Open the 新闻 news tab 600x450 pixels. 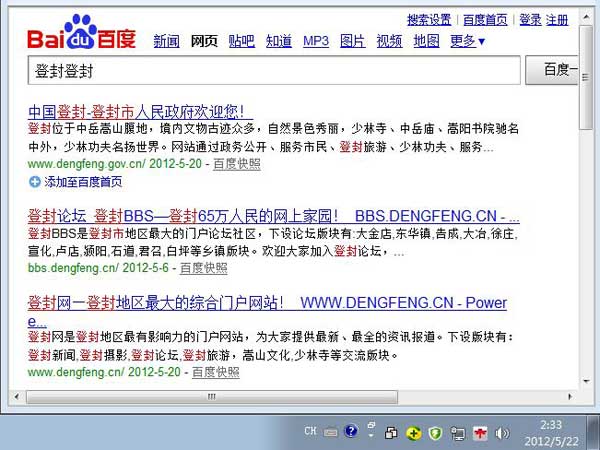(x=166, y=41)
